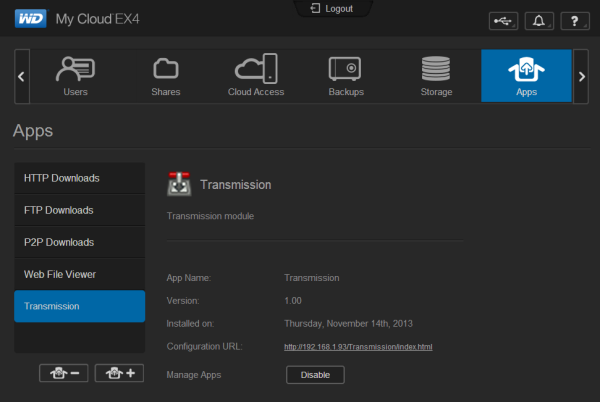
Task: Select Transmission in app list
Action: coord(80,306)
